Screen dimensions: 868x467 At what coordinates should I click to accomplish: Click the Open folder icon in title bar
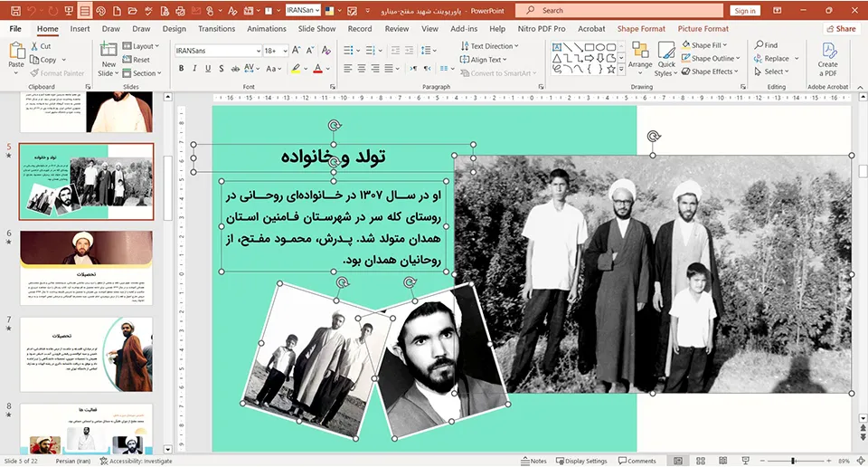pos(132,11)
